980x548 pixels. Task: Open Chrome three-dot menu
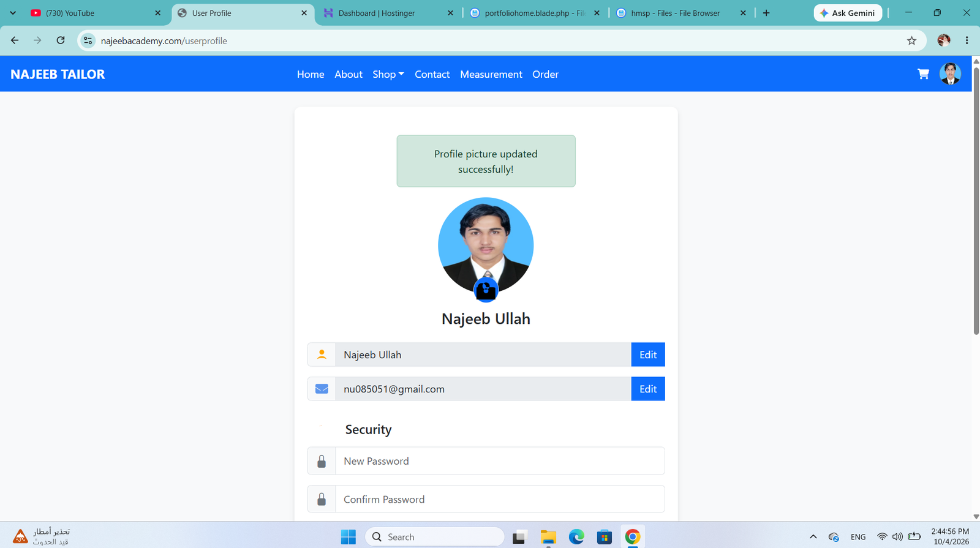[967, 40]
